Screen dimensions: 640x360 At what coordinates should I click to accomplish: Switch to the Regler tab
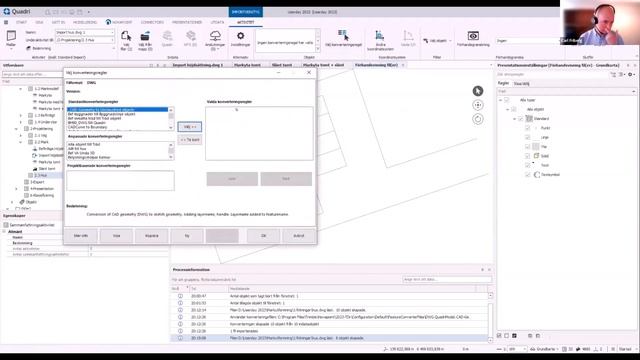click(x=503, y=83)
